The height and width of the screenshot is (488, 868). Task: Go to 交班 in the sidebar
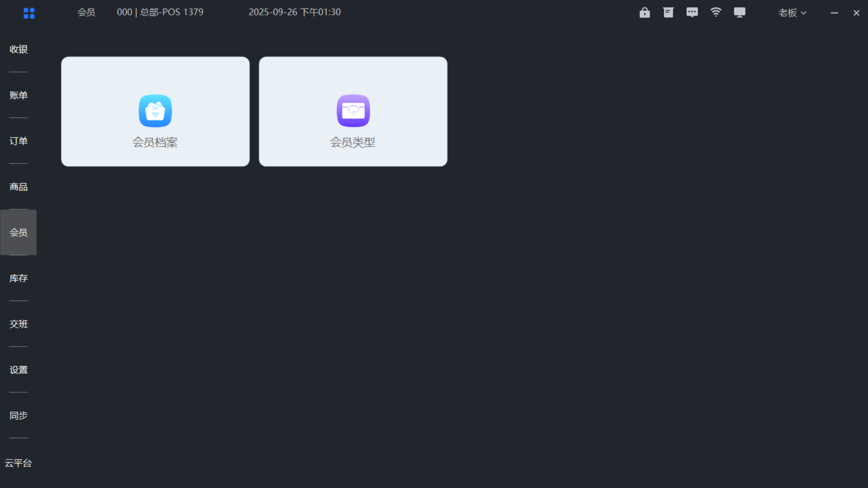(19, 324)
